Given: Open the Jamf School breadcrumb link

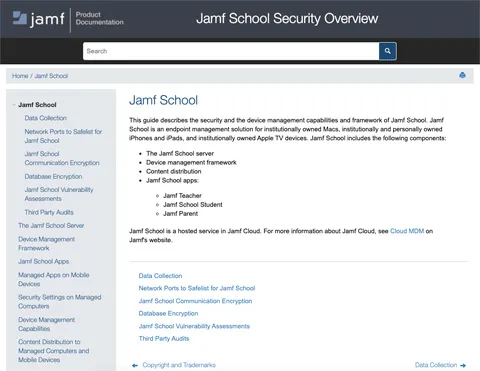Looking at the screenshot, I should pyautogui.click(x=51, y=76).
